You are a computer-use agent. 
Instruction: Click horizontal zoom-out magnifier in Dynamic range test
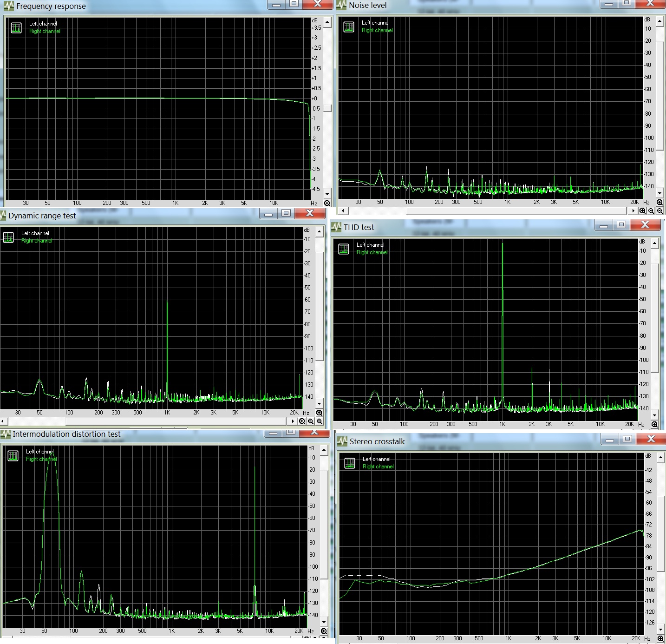pyautogui.click(x=311, y=421)
